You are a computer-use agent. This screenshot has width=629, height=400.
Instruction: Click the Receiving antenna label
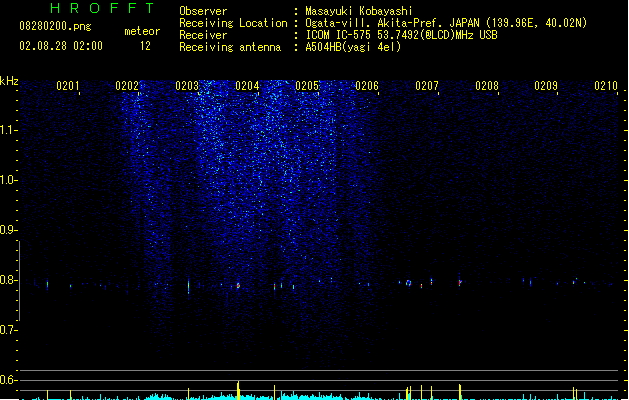(230, 47)
